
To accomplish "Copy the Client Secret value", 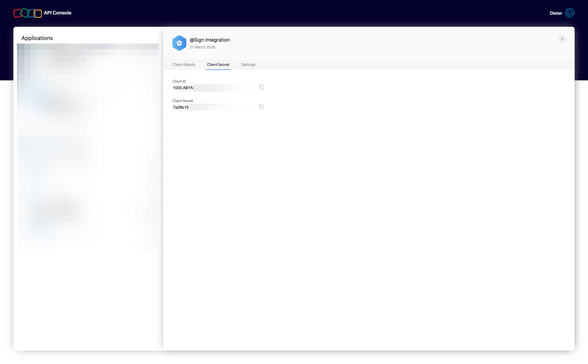I will click(262, 107).
